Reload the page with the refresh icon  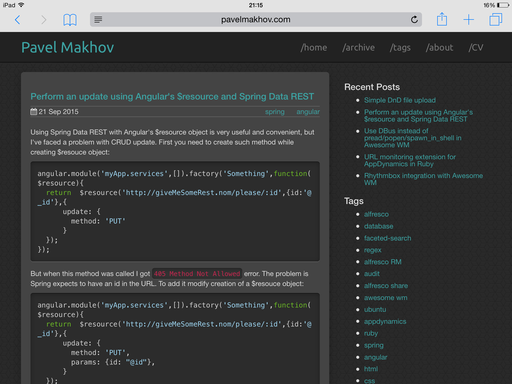click(x=414, y=20)
